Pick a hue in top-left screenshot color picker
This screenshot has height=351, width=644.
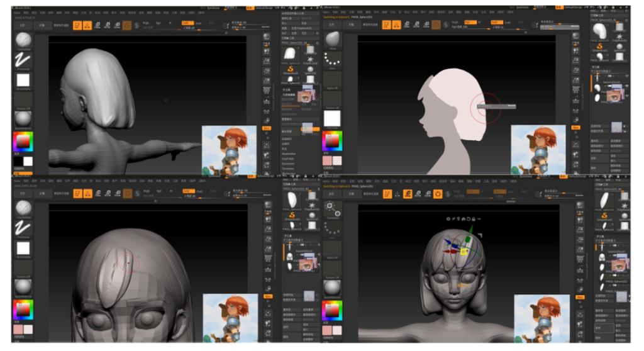[x=23, y=142]
